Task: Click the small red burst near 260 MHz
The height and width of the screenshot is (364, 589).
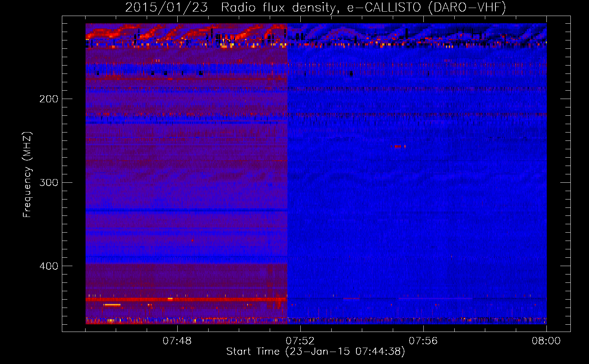Action: tap(398, 147)
